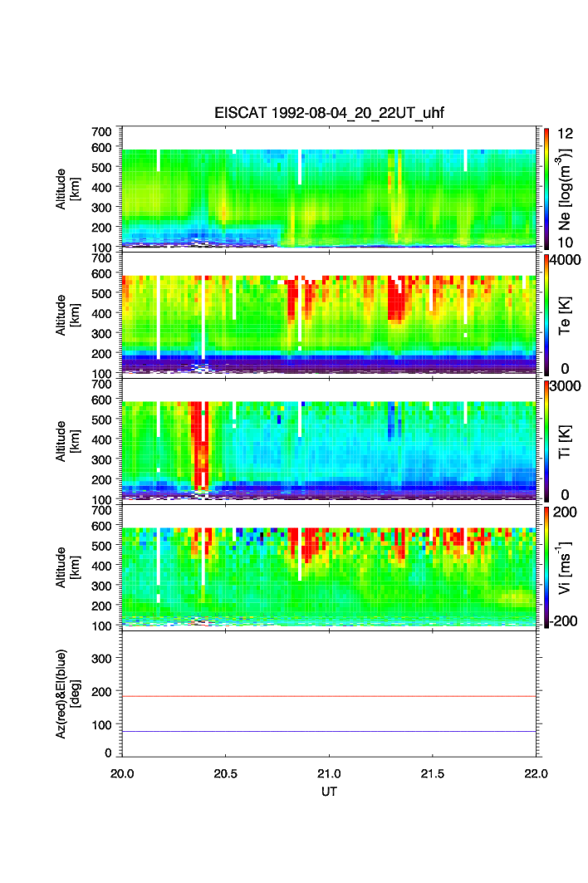Click the UT x-axis label
The height and width of the screenshot is (883, 588).
329,792
